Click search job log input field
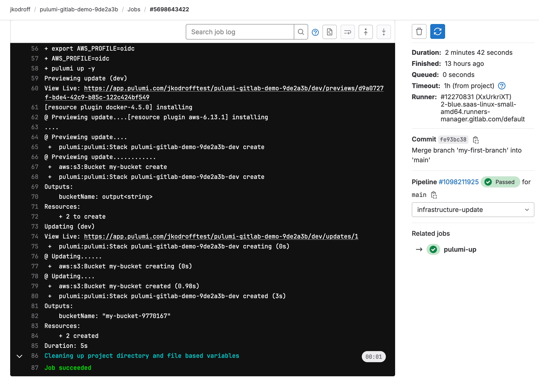Viewport: 539px width, 392px height. click(x=240, y=31)
